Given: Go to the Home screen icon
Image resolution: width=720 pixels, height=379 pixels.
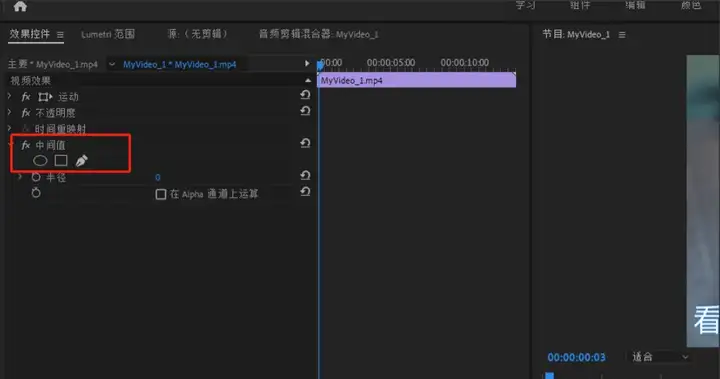Looking at the screenshot, I should [20, 6].
